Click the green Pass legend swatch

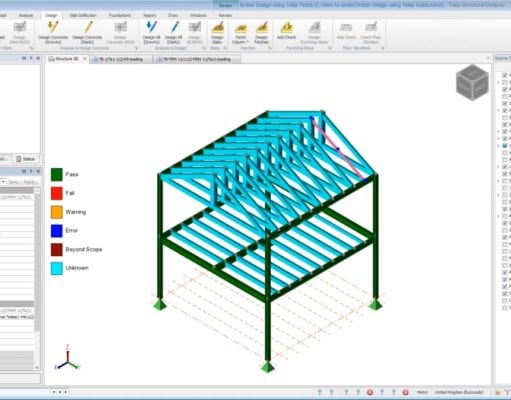[56, 174]
